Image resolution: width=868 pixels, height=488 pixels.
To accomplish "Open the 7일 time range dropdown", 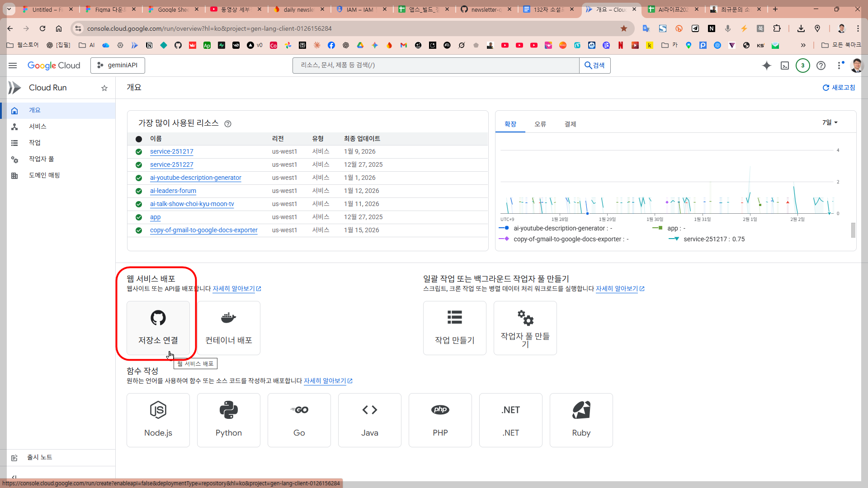I will tap(830, 122).
